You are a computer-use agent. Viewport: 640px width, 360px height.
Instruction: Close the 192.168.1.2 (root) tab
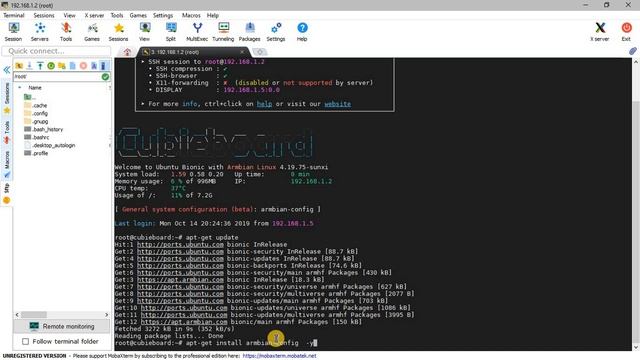(242, 52)
